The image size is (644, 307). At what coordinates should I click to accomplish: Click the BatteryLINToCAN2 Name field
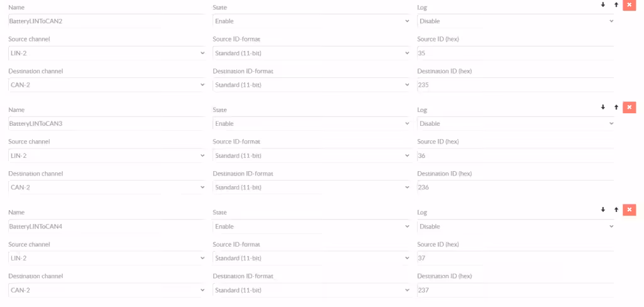[107, 21]
